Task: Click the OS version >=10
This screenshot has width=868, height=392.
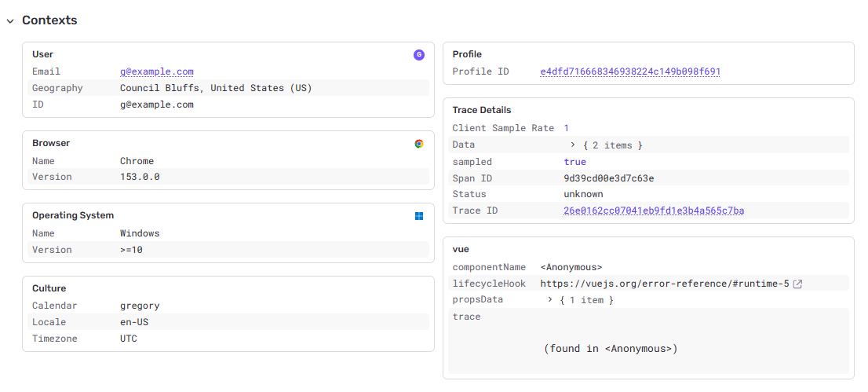Action: [131, 250]
